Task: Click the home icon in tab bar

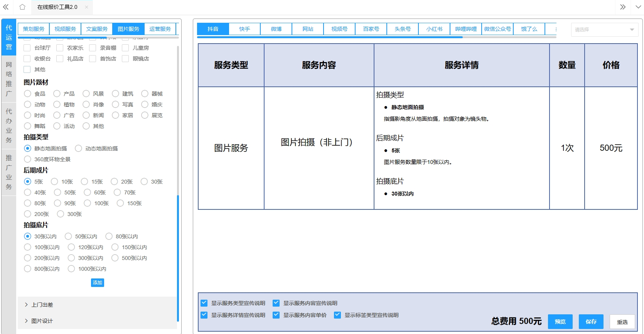Action: coord(22,7)
